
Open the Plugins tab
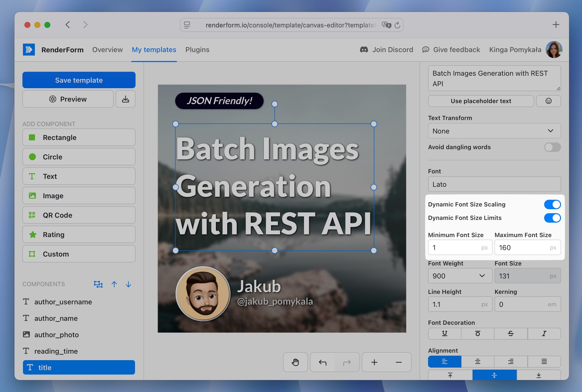click(197, 50)
